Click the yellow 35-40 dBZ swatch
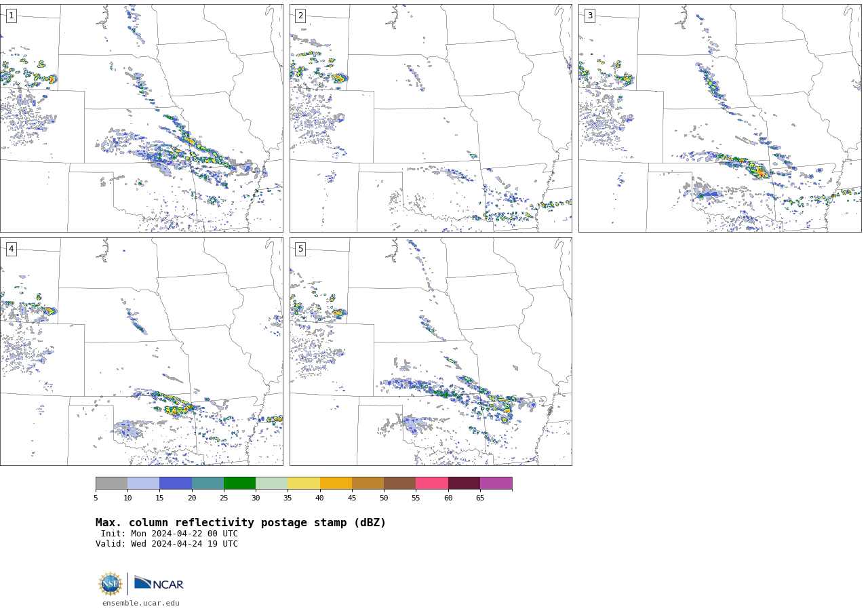Viewport: 868px width, 611px height. click(304, 483)
